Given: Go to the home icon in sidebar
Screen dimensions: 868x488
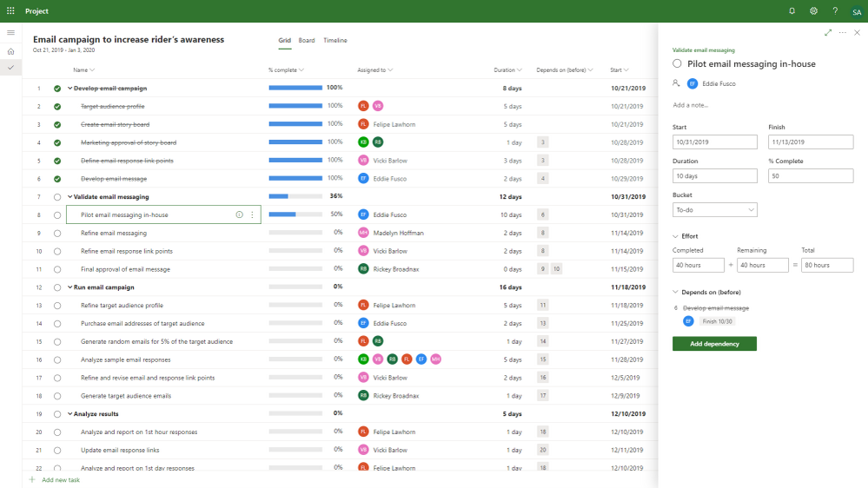Looking at the screenshot, I should click(10, 51).
